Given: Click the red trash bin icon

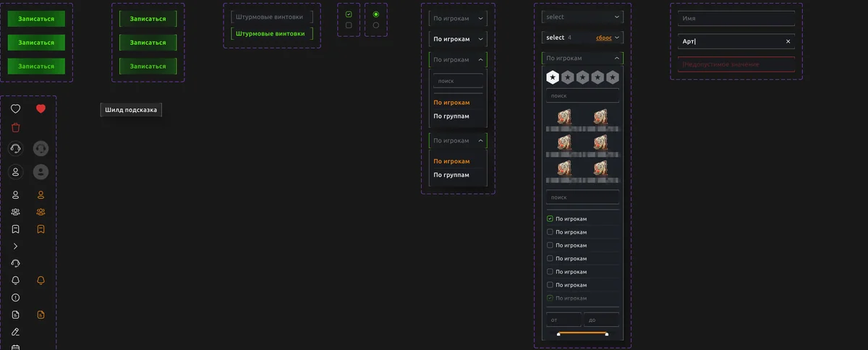Looking at the screenshot, I should click(16, 127).
